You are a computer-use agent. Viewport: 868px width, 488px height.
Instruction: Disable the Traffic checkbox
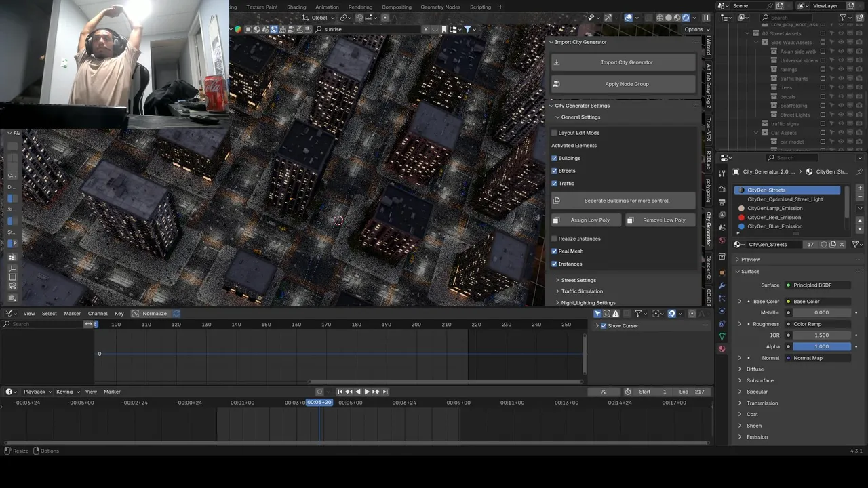[554, 184]
